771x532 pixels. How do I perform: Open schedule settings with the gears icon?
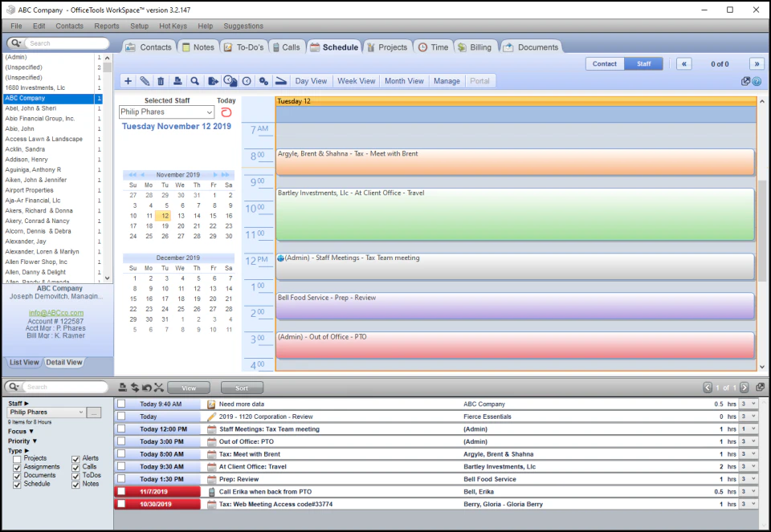point(263,80)
